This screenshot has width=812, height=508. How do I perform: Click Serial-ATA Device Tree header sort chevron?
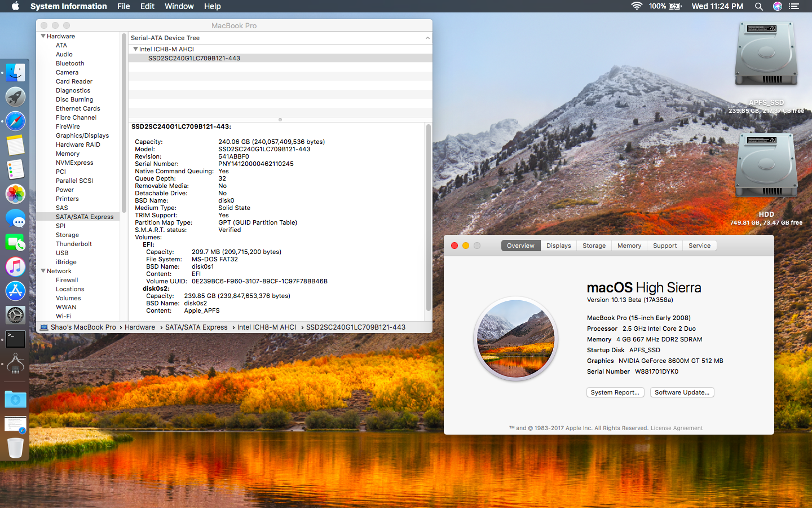pyautogui.click(x=427, y=38)
